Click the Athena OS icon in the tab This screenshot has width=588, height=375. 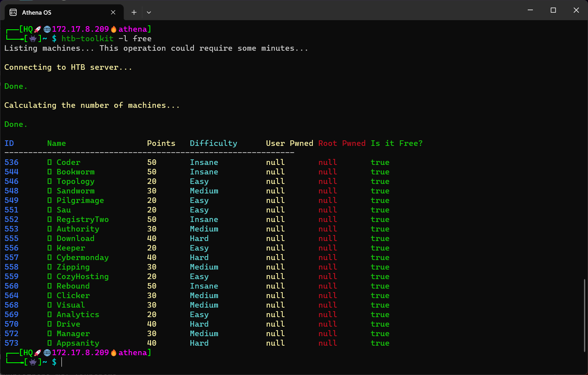click(13, 12)
